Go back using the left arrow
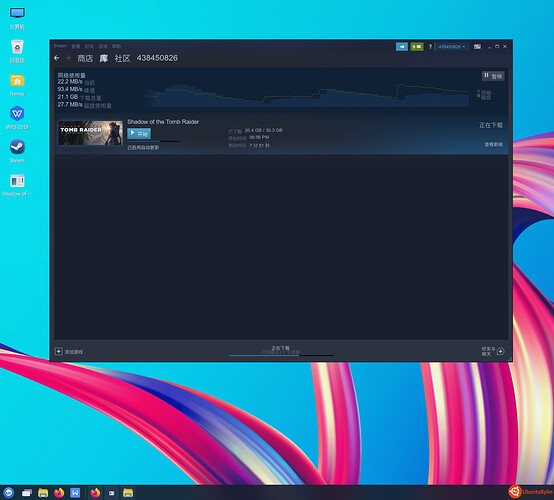This screenshot has width=554, height=500. click(x=57, y=58)
